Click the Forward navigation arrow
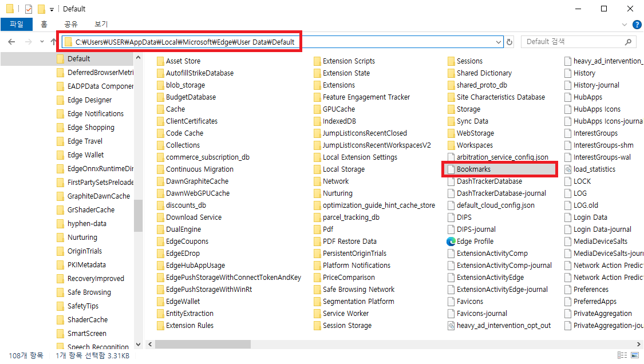The height and width of the screenshot is (364, 644). [x=29, y=42]
